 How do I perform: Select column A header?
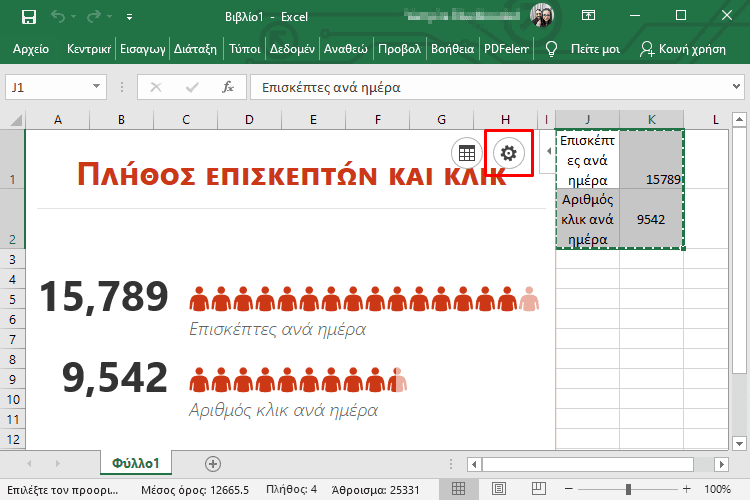[58, 120]
